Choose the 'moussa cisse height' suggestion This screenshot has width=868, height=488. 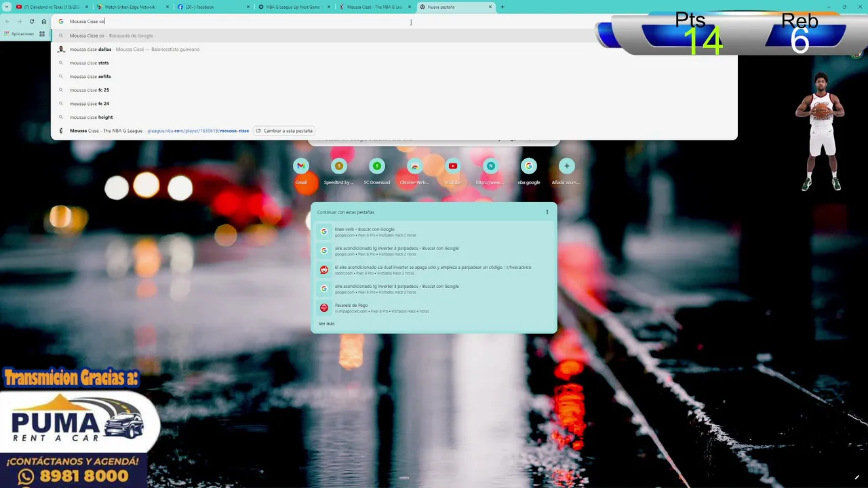[x=393, y=117]
